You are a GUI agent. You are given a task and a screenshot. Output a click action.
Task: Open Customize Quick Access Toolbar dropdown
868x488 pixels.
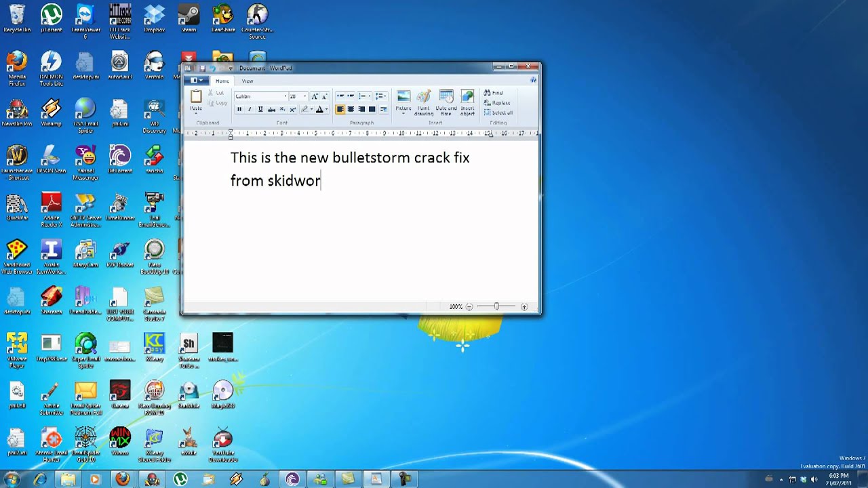pyautogui.click(x=231, y=68)
